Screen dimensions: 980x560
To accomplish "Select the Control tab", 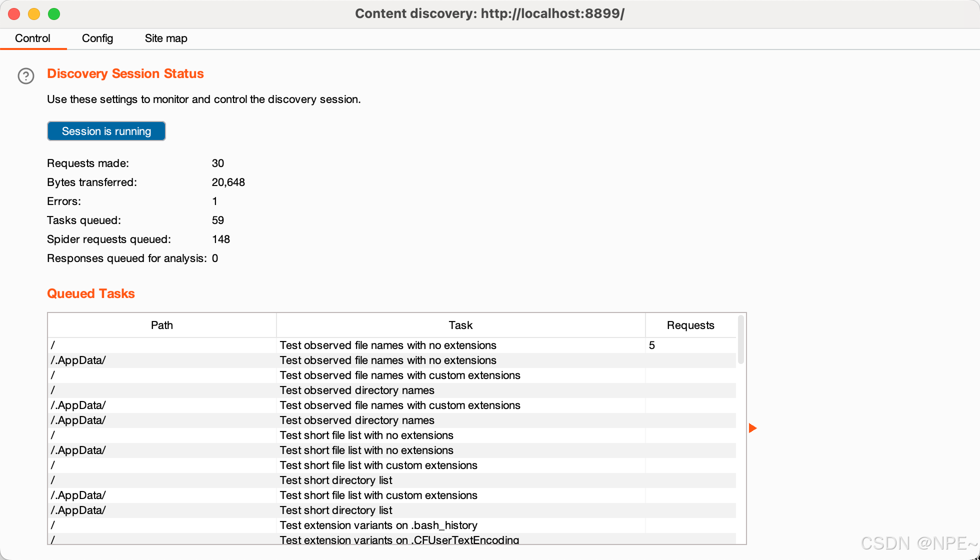I will pyautogui.click(x=32, y=38).
